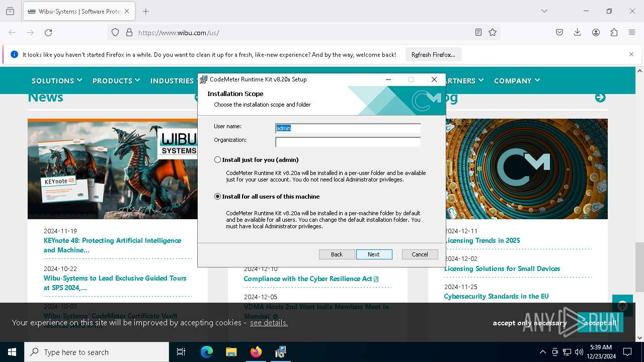Viewport: 644px width, 362px height.
Task: Open Compliance with the Cyber Resilience Act link
Action: click(311, 279)
